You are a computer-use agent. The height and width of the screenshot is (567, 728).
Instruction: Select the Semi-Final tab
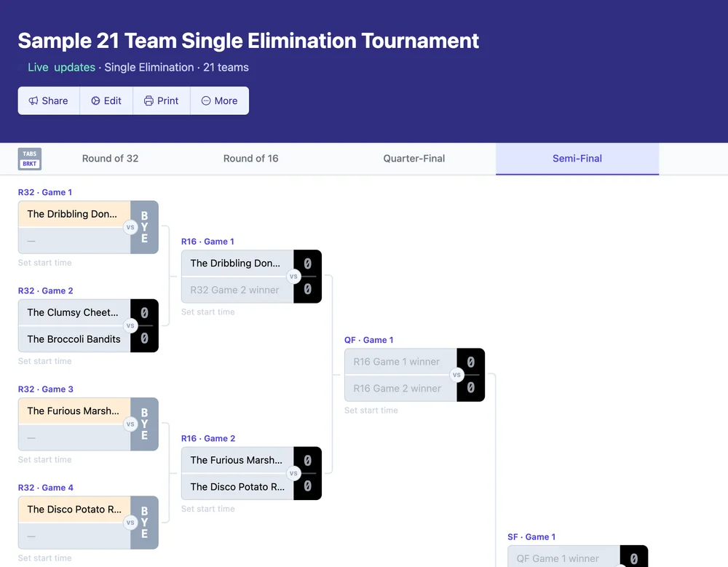click(577, 158)
